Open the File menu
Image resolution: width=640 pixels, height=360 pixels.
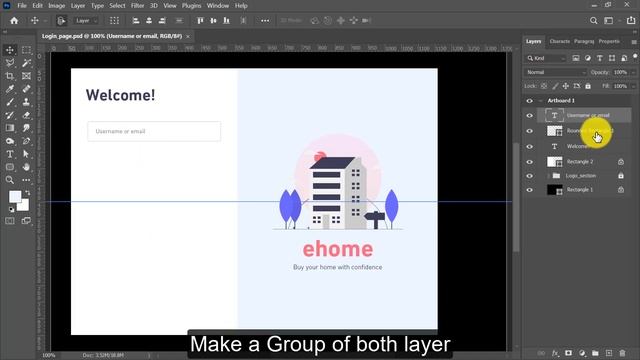[x=22, y=6]
